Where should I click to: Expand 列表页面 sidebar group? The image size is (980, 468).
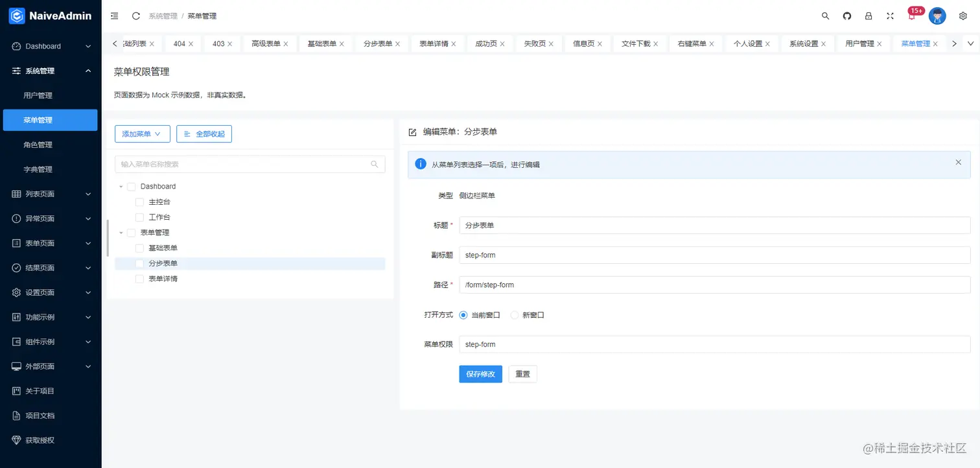coord(51,194)
